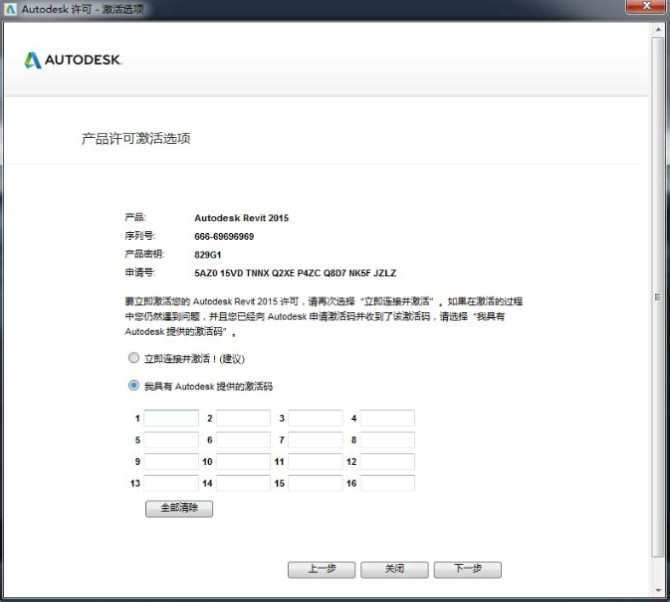Click the 全部清除 clear all button

click(179, 508)
